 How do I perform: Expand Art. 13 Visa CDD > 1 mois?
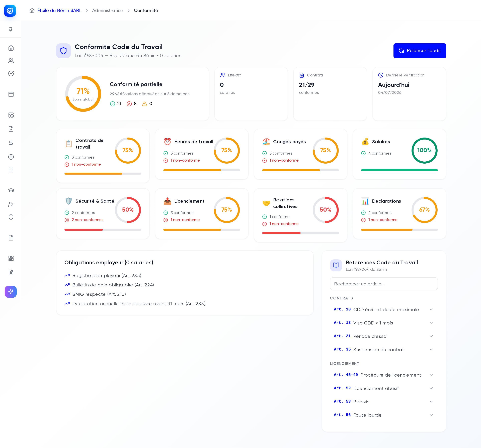pyautogui.click(x=384, y=323)
